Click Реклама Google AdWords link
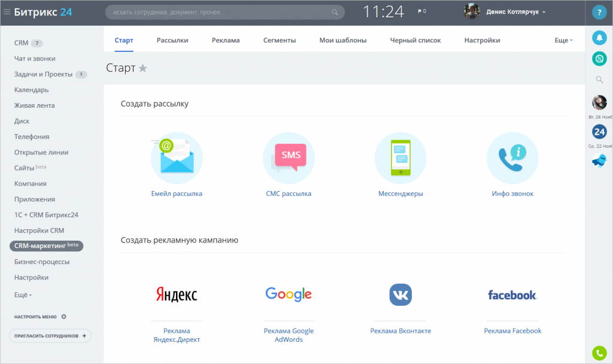 pos(289,335)
